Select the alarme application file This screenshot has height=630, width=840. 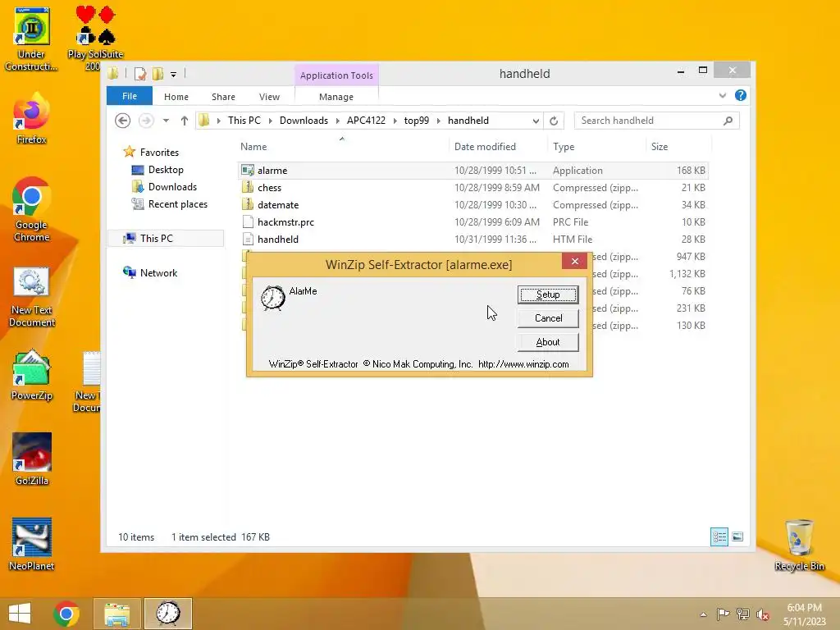point(473,171)
